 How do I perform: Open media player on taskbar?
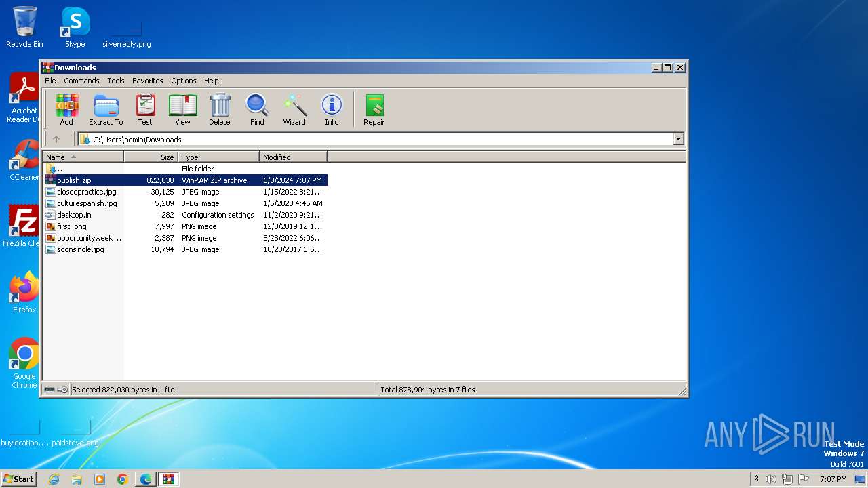tap(100, 479)
